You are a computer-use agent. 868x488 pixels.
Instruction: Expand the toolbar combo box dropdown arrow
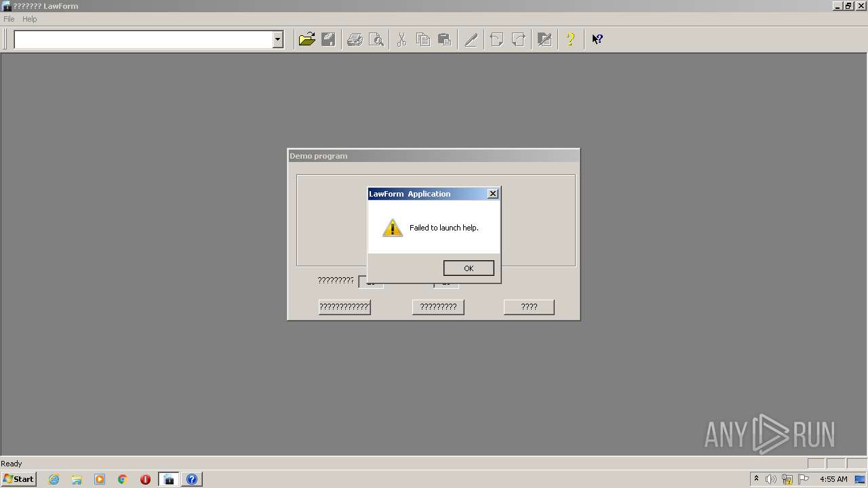click(277, 39)
